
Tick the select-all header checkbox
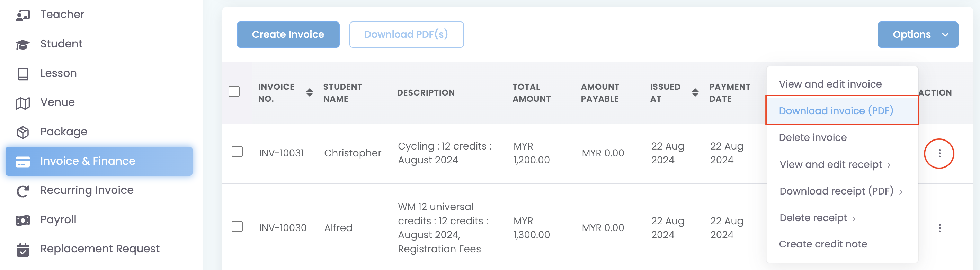pos(234,92)
